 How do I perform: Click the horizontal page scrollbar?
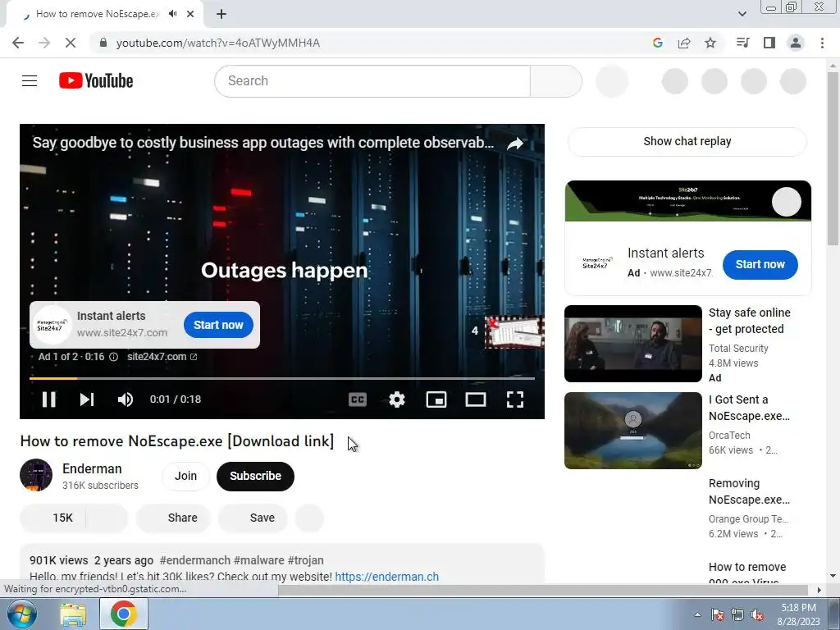click(543, 590)
